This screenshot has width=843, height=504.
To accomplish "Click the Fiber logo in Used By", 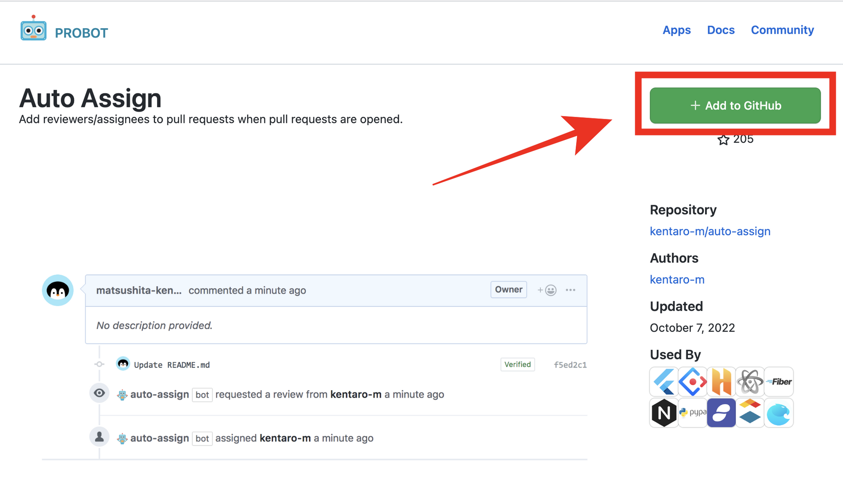I will [x=779, y=382].
